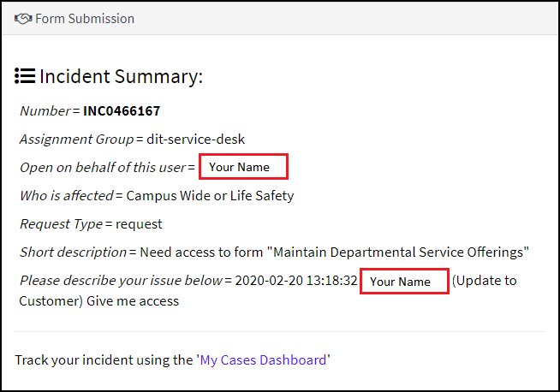Click Your Name box beside behalf-of-user field

coord(243,167)
